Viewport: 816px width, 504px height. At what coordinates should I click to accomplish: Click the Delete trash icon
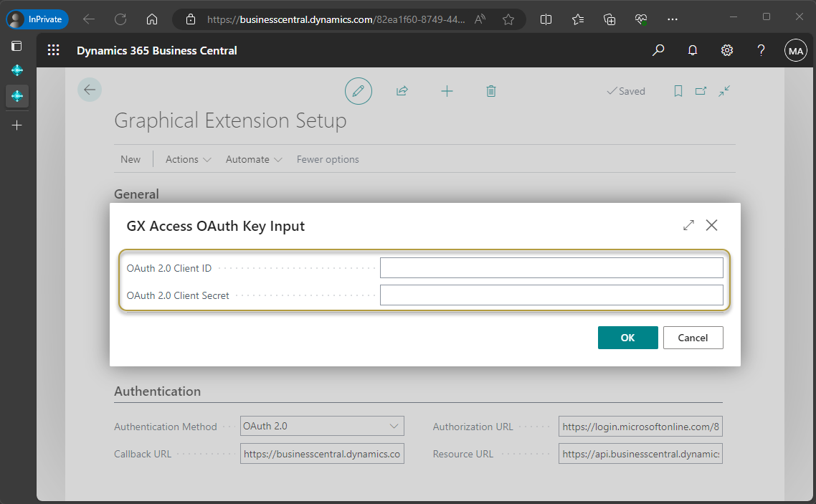pyautogui.click(x=491, y=91)
